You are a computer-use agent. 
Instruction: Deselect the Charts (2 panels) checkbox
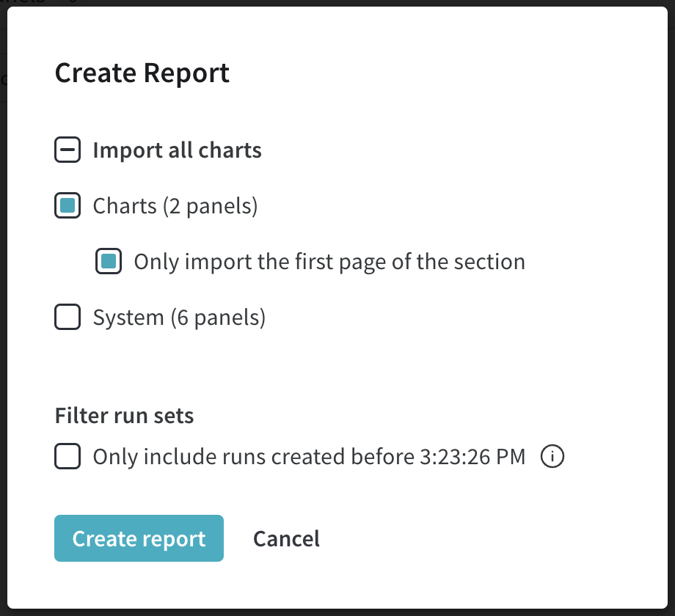(x=67, y=205)
